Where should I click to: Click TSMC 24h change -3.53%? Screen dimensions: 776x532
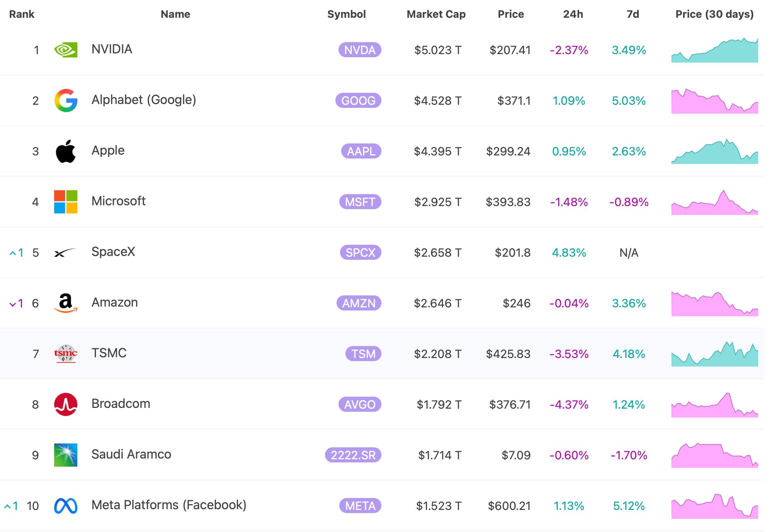point(569,354)
